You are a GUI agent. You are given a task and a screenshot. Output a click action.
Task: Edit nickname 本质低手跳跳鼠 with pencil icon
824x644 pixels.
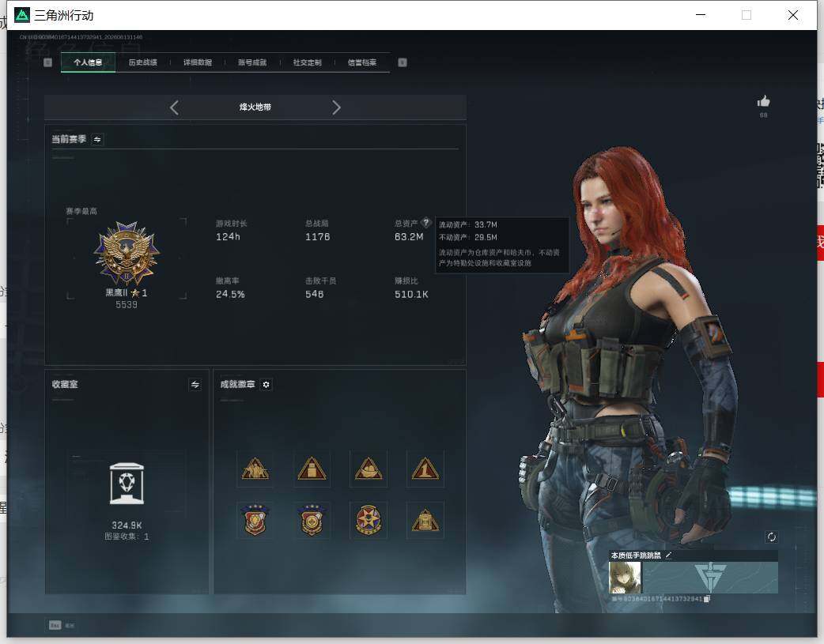(x=668, y=555)
